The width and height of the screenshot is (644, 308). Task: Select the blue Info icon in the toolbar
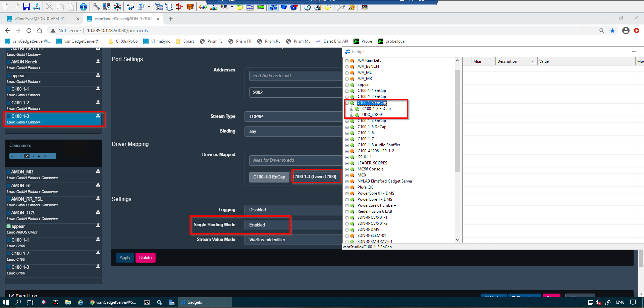pos(83,7)
